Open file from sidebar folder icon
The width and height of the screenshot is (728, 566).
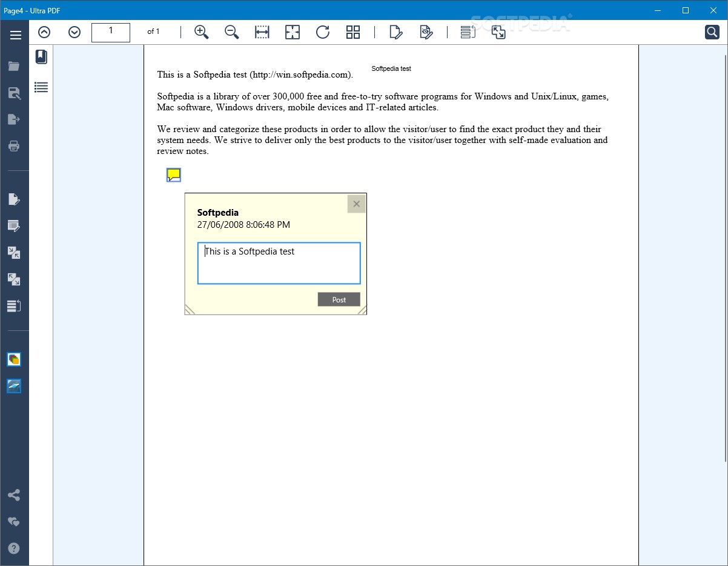pyautogui.click(x=14, y=66)
